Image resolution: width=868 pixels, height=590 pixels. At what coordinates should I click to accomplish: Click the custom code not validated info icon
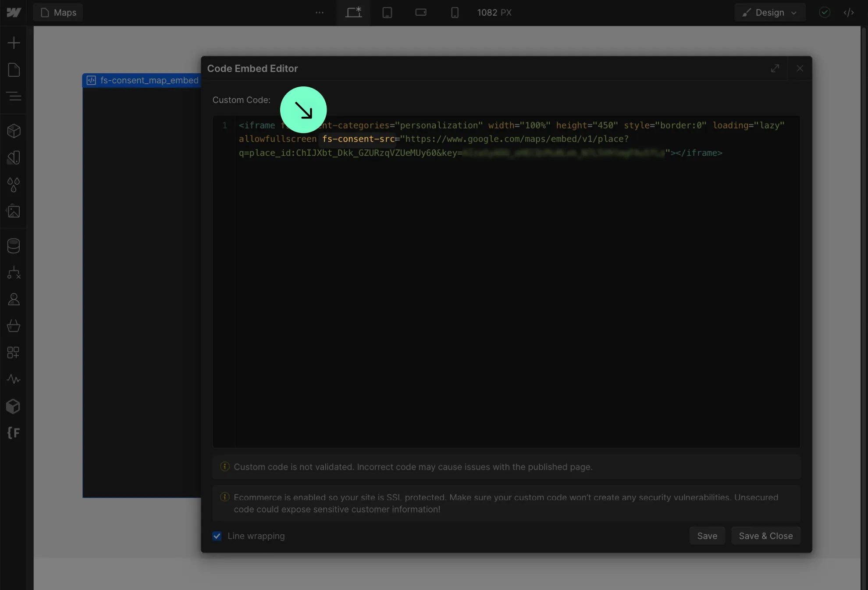(224, 466)
